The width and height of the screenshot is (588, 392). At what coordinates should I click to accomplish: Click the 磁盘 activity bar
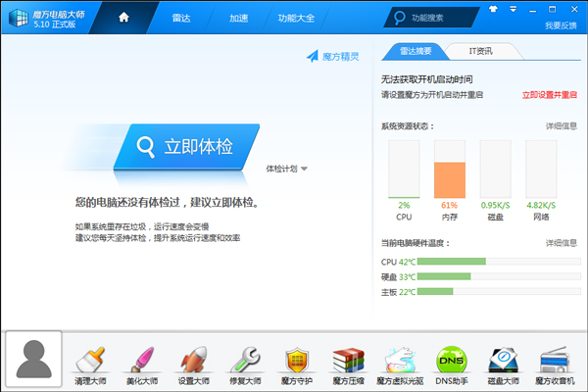point(495,170)
